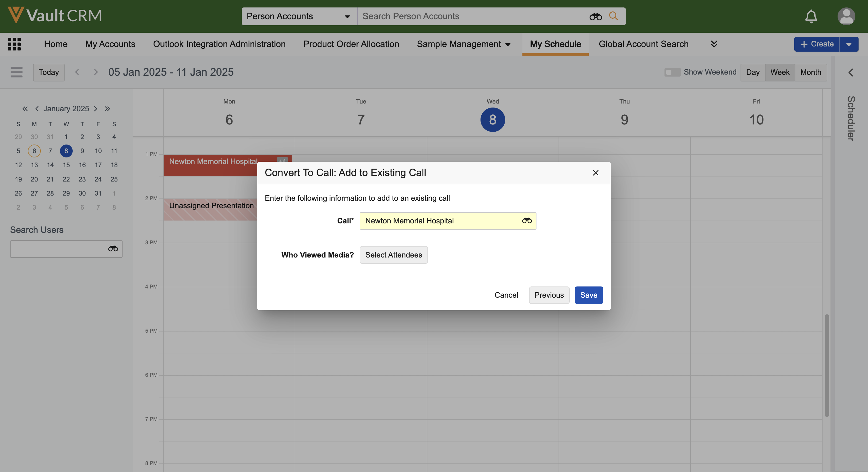Open the user profile avatar
Screen dimensions: 868x472
click(846, 16)
